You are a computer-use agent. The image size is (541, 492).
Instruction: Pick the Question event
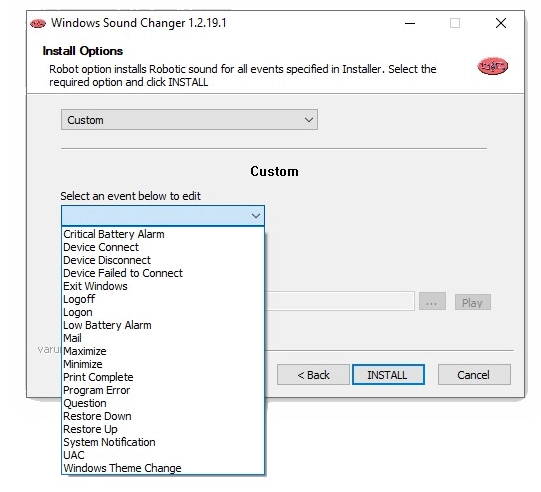[x=163, y=403]
